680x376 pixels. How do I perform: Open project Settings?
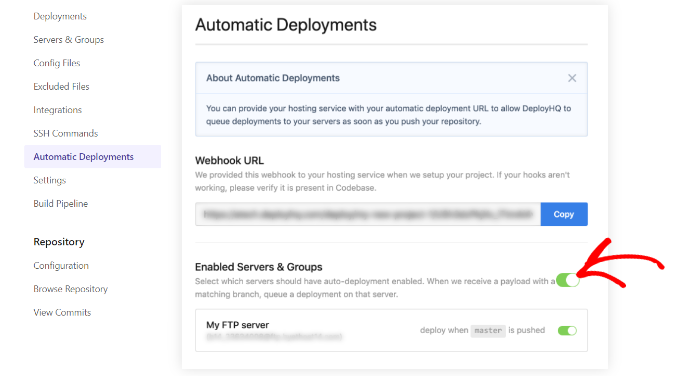50,180
